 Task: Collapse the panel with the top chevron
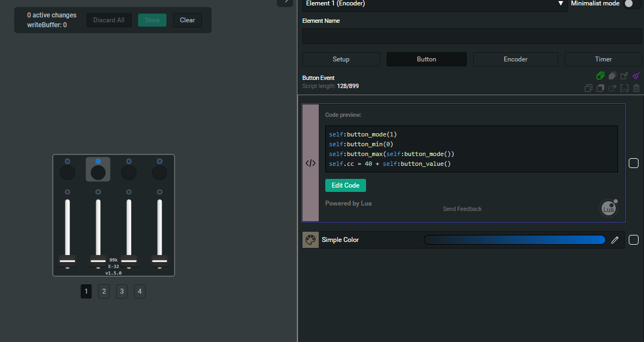click(285, 2)
